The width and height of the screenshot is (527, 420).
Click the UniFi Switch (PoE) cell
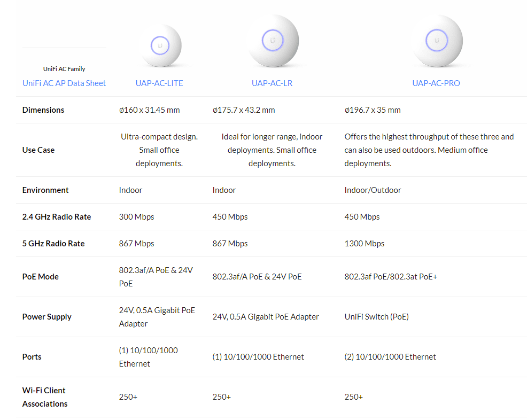click(376, 317)
